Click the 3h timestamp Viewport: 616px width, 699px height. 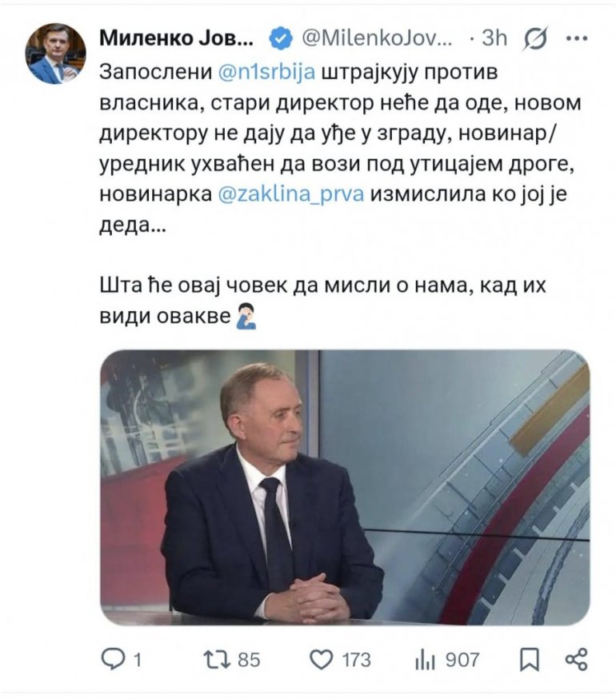pos(496,37)
